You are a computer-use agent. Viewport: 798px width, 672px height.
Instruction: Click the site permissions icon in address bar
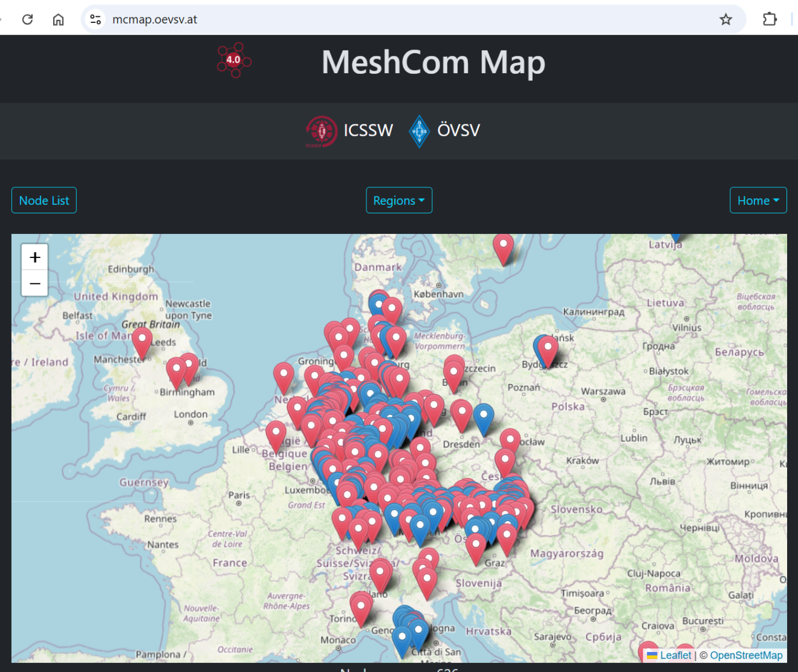click(x=95, y=19)
